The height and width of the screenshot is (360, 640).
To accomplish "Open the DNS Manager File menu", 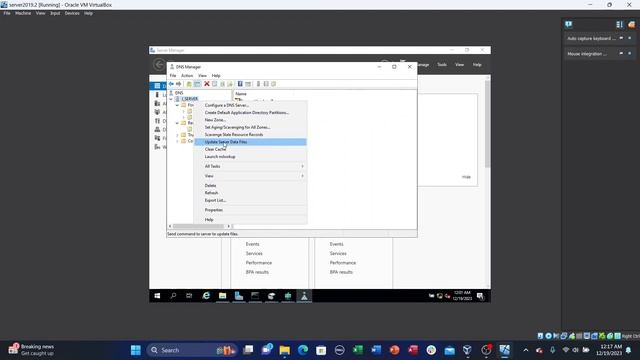I will (x=173, y=76).
